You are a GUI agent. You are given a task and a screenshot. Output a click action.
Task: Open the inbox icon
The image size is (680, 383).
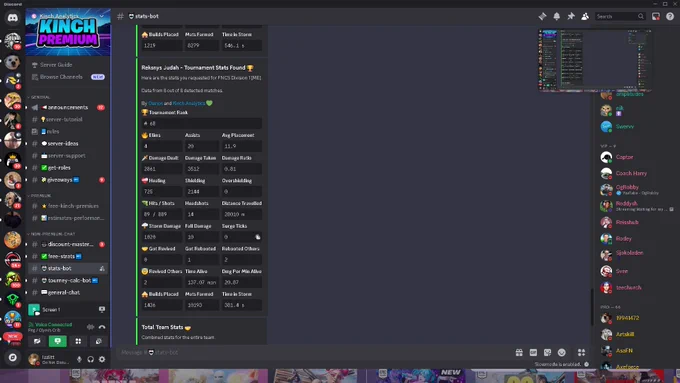656,16
